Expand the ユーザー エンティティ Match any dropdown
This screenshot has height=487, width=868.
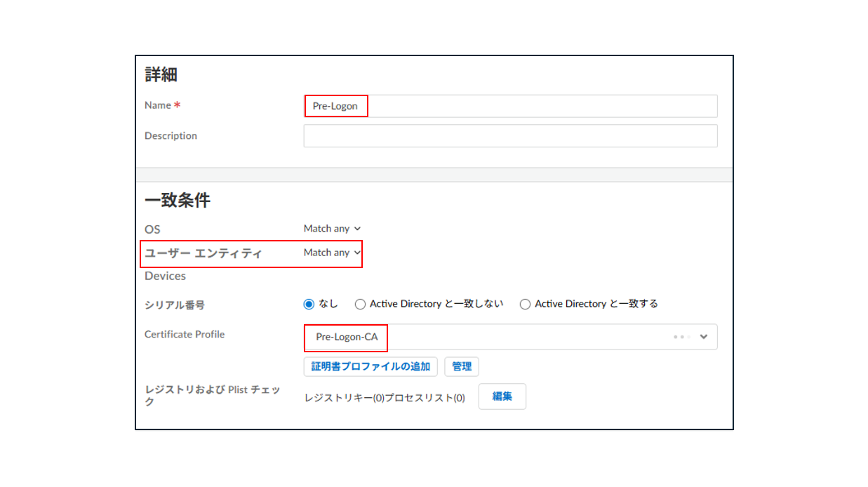tap(332, 253)
